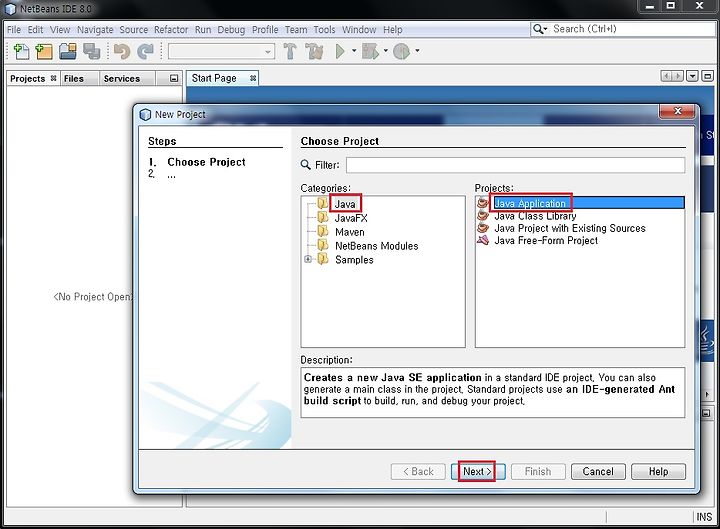Open the Edit menu

click(35, 30)
